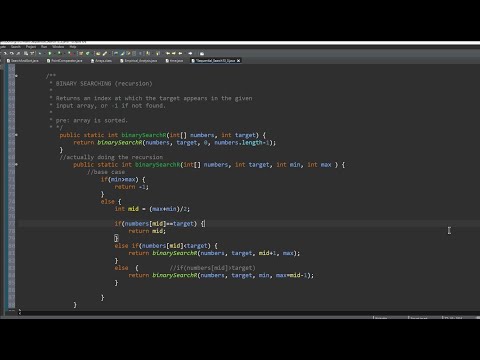Viewport: 480px width, 360px height.
Task: Click the 'return -1;' statement
Action: [131, 187]
